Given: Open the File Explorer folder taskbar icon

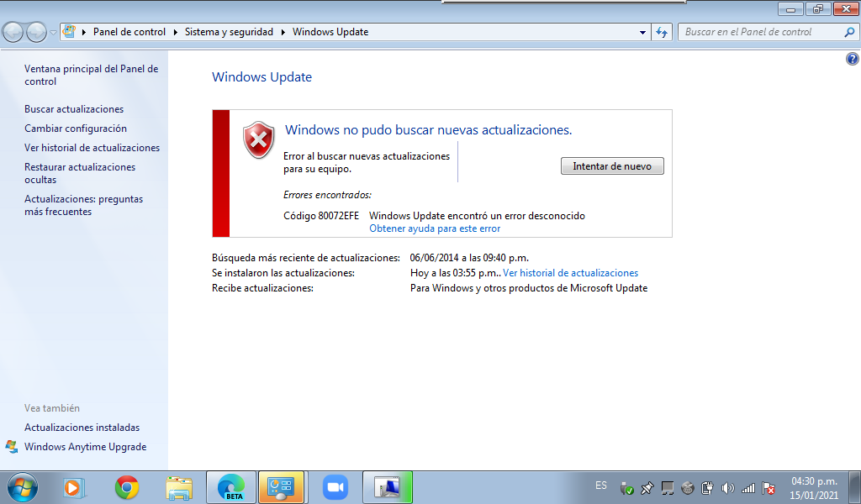Looking at the screenshot, I should (179, 487).
